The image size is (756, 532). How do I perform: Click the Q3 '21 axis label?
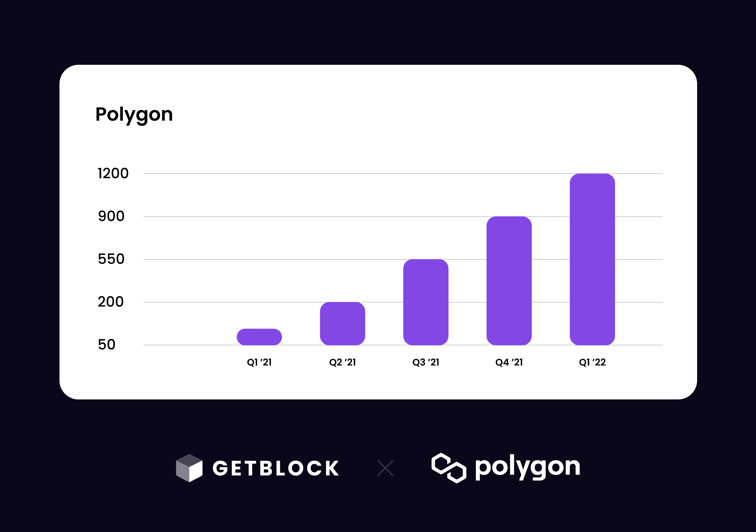426,362
